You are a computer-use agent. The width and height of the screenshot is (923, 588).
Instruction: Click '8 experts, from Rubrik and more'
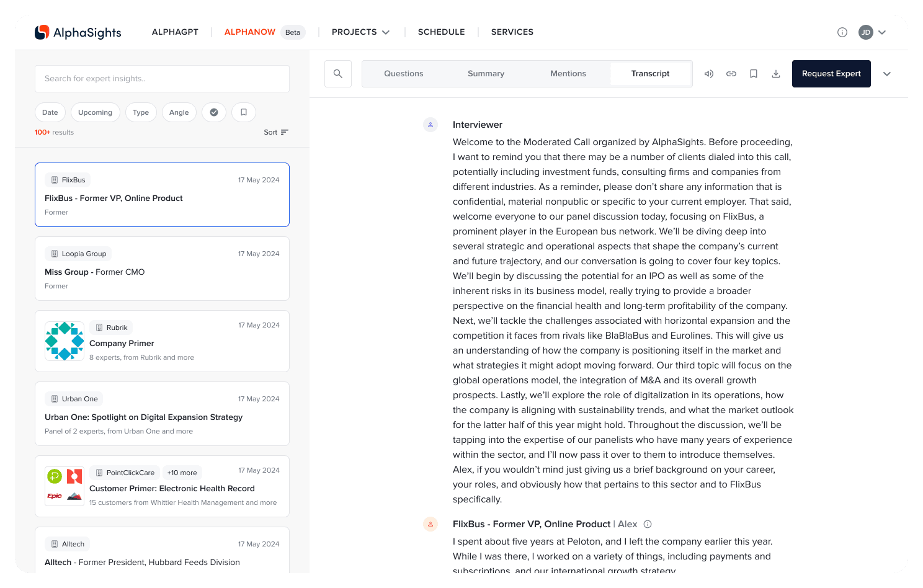[141, 357]
